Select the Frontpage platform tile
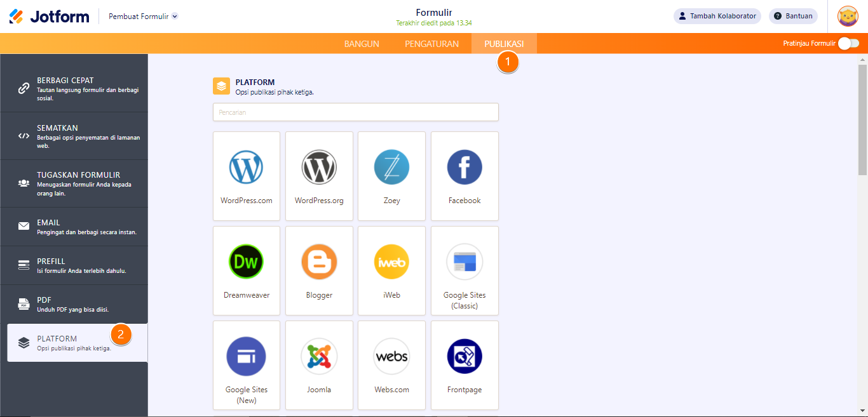 coord(465,365)
